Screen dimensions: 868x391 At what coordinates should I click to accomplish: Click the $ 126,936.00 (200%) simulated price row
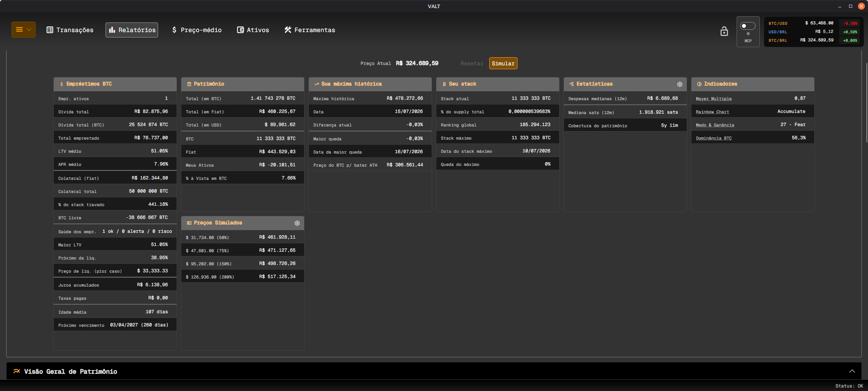pyautogui.click(x=243, y=277)
